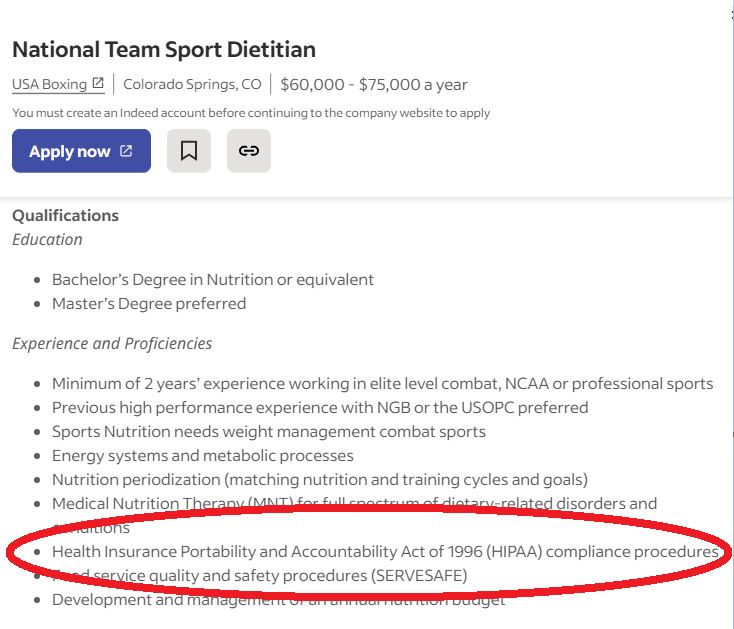Viewport: 734px width, 629px height.
Task: Click the Indeed account required notice text
Action: tap(251, 113)
